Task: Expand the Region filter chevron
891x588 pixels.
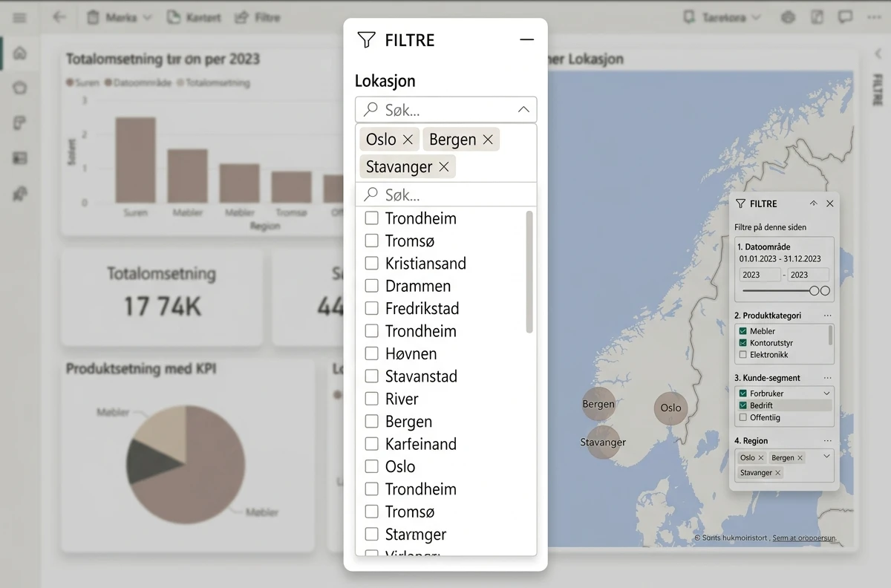Action: [x=826, y=457]
